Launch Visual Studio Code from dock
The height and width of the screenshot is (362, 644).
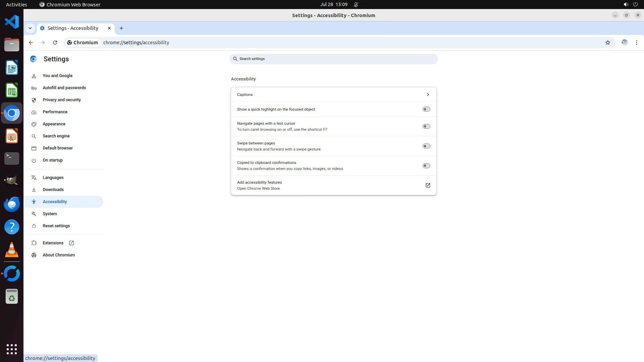(x=12, y=22)
